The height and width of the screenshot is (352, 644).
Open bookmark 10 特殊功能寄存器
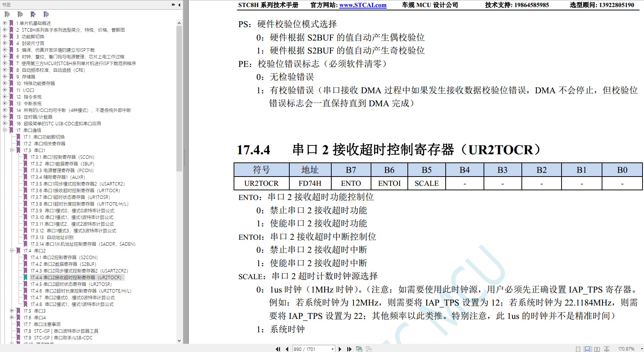(36, 83)
